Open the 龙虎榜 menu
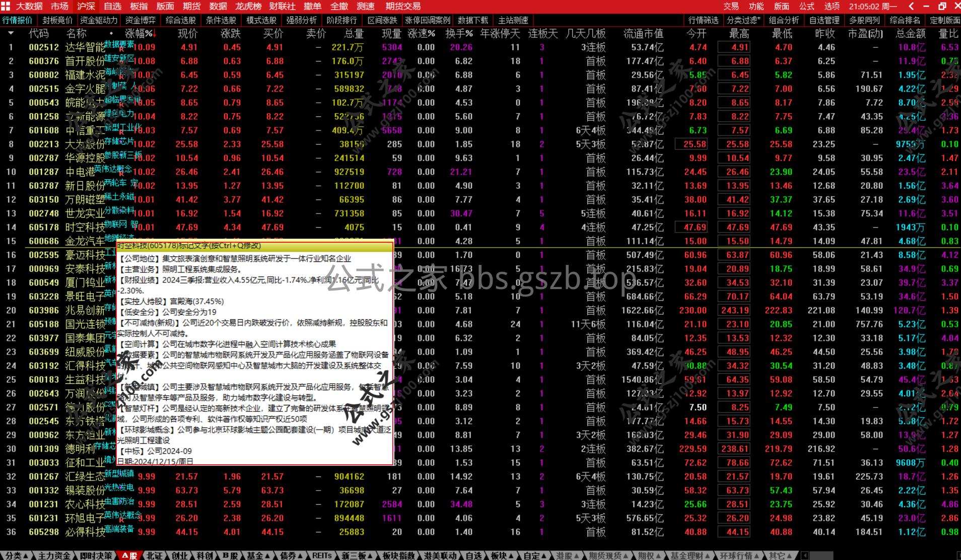 click(248, 6)
